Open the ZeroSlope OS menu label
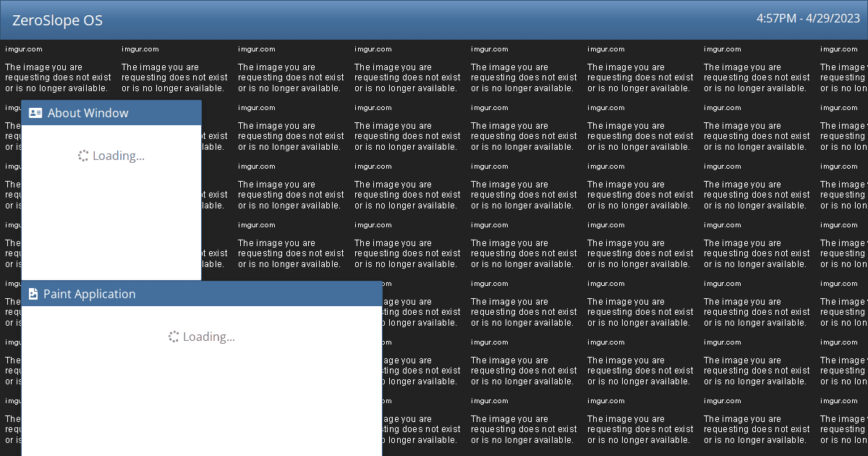Screen dimensions: 868x456 (x=57, y=20)
